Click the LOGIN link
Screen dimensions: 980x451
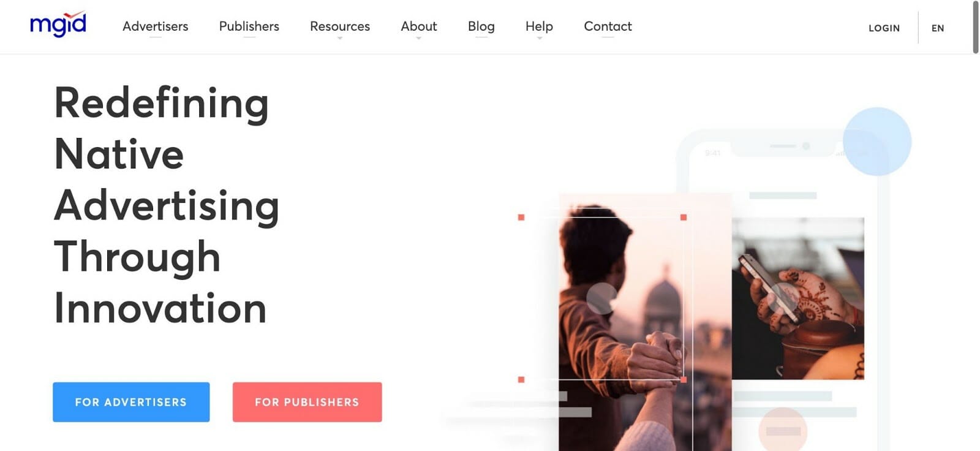coord(884,28)
